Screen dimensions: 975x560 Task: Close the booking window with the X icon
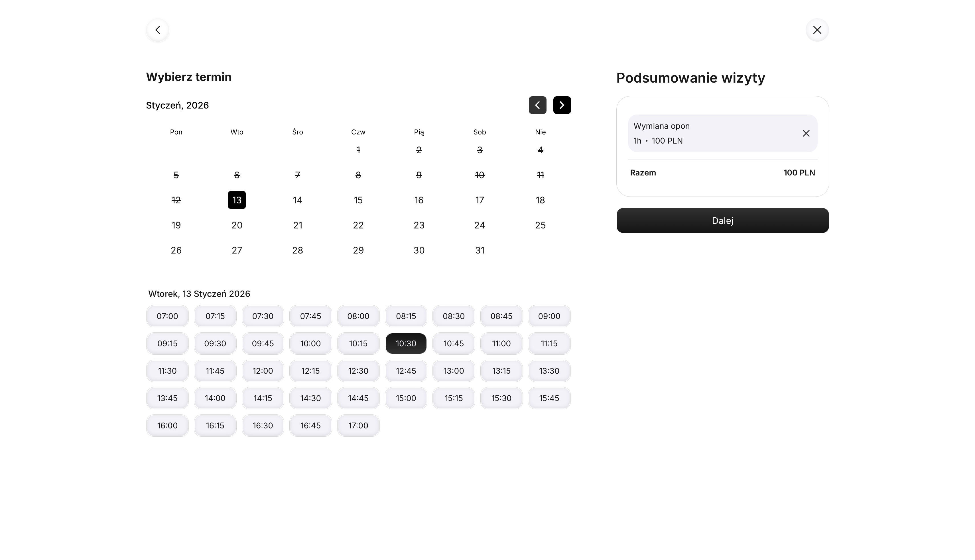[817, 30]
